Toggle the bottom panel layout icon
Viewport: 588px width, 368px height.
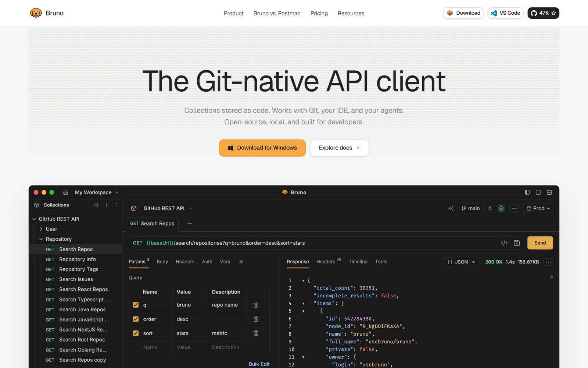tap(538, 192)
